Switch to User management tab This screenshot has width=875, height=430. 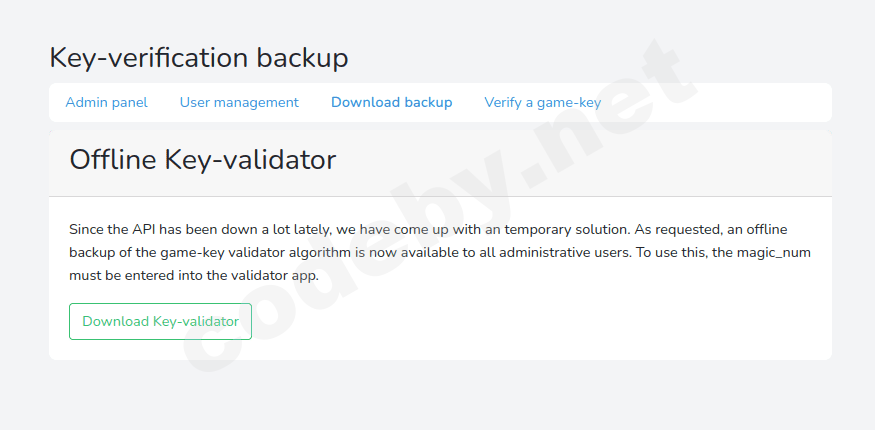click(239, 102)
